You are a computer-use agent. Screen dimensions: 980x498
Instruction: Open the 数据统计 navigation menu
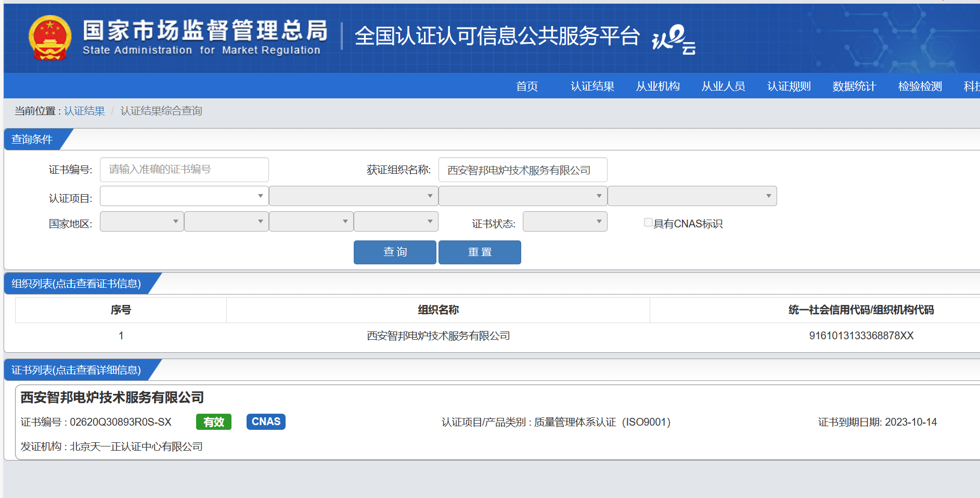point(855,86)
